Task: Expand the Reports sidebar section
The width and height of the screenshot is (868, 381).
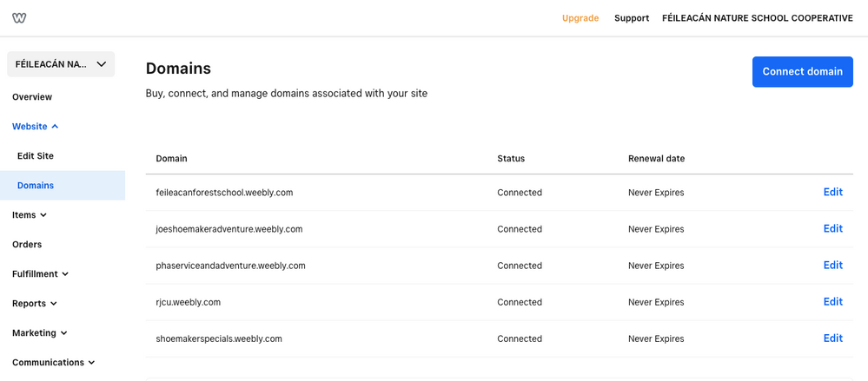Action: tap(35, 304)
